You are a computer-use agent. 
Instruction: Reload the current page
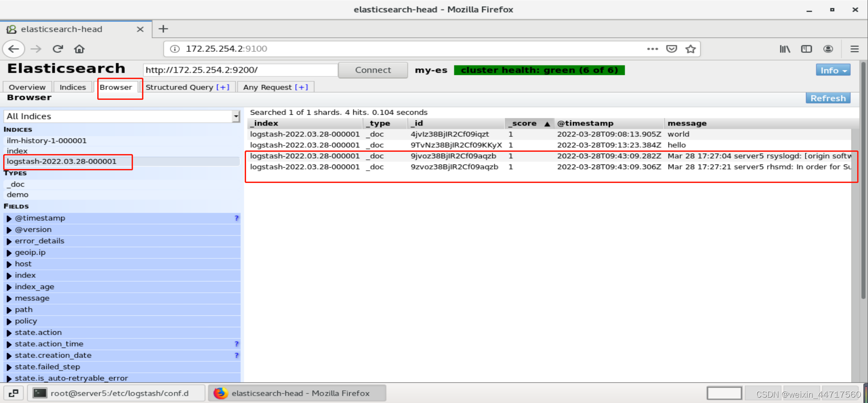tap(58, 49)
